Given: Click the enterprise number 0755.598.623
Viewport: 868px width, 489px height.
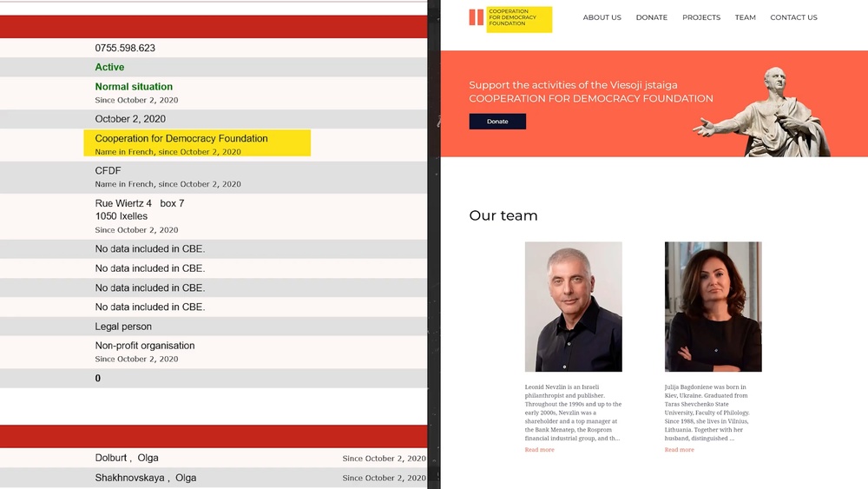Looking at the screenshot, I should 125,49.
